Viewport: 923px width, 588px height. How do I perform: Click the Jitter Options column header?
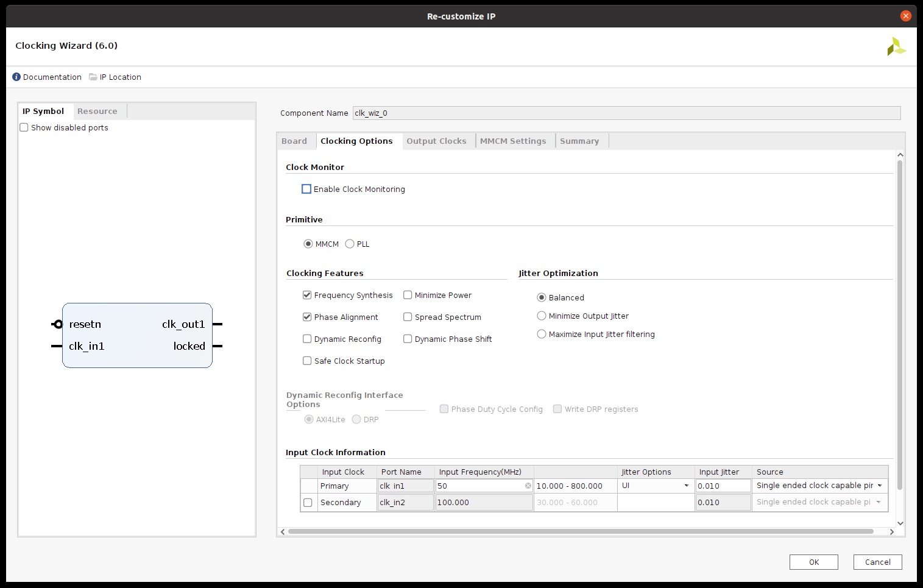(656, 472)
